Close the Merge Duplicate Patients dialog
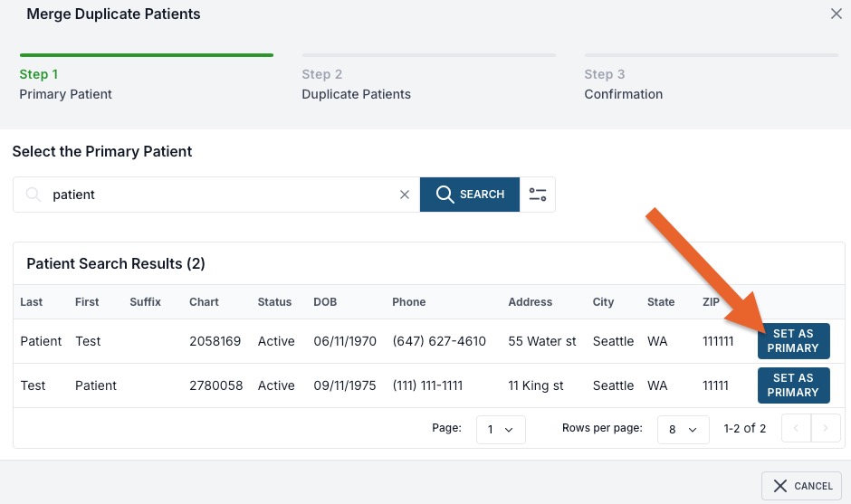Image resolution: width=851 pixels, height=504 pixels. coord(836,14)
